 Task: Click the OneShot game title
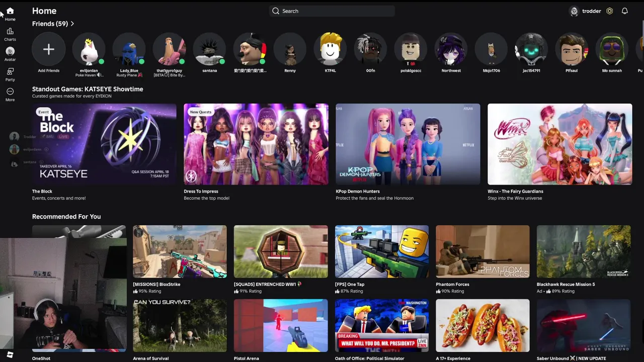41,358
